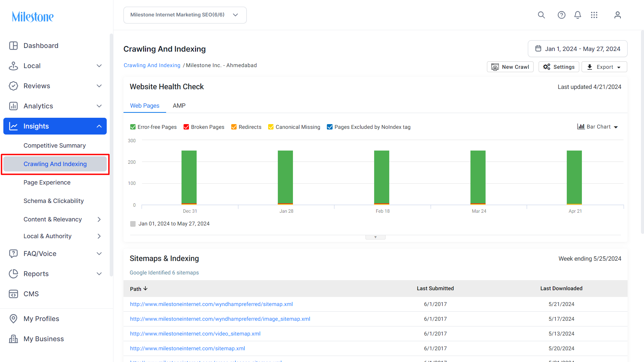Click the My Profiles pin icon
This screenshot has width=644, height=362.
coord(13,319)
